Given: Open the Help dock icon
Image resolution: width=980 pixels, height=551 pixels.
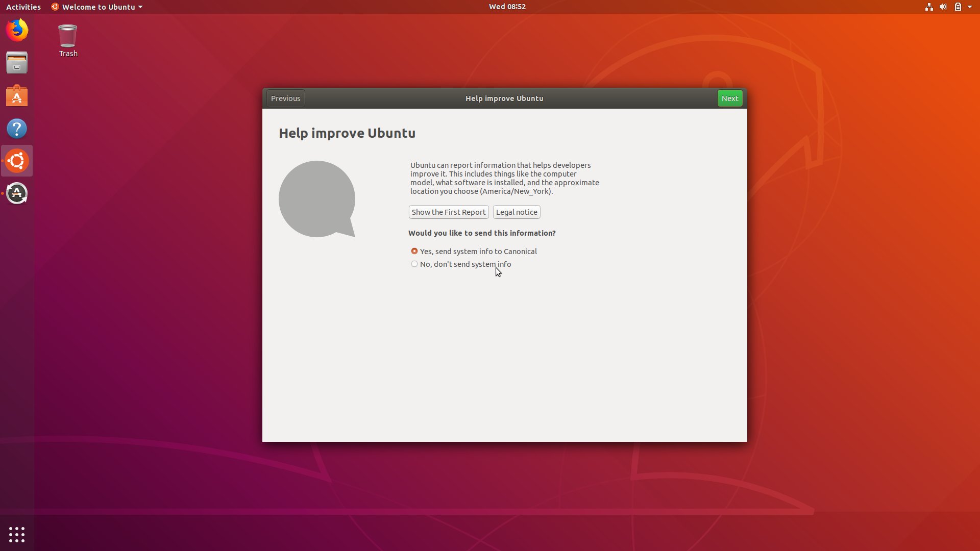Looking at the screenshot, I should 17,129.
